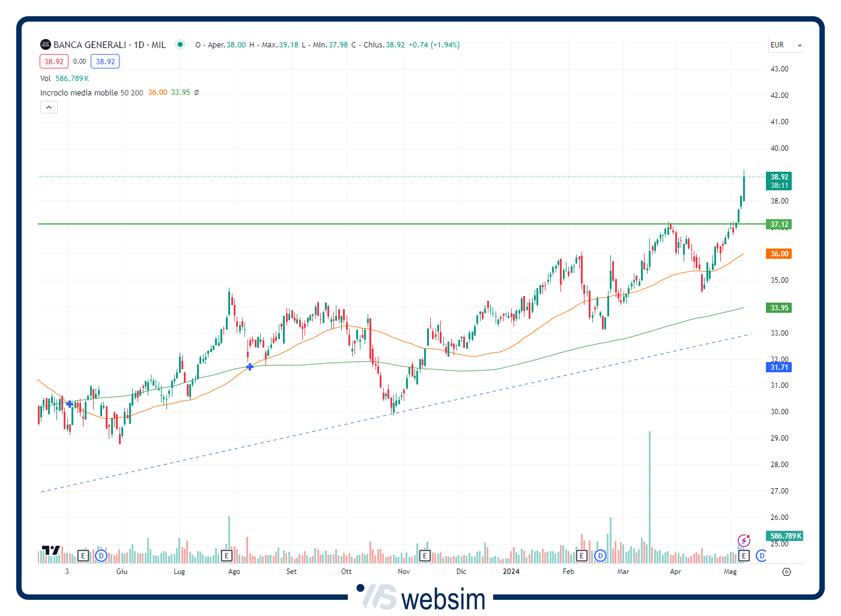Click the green 37.12 horizontal line label

point(779,225)
